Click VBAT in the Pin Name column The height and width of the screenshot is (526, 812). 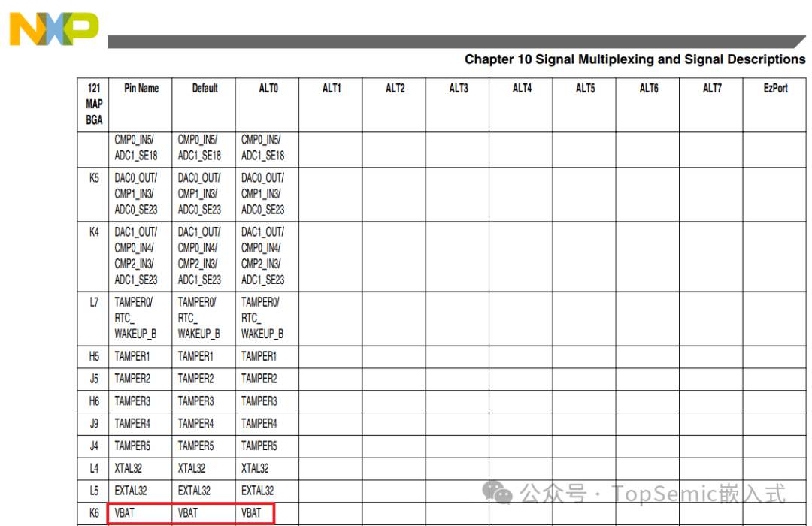(x=125, y=513)
